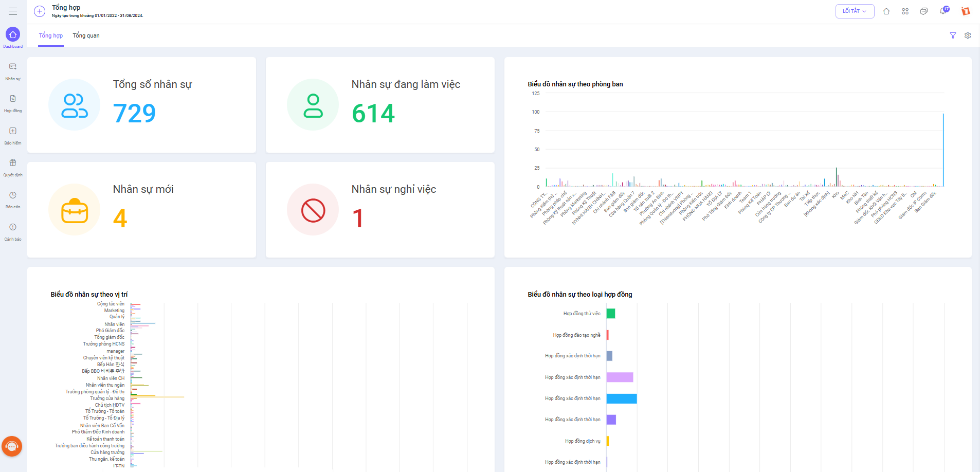Open the filter funnel icon
The height and width of the screenshot is (472, 980).
click(953, 35)
